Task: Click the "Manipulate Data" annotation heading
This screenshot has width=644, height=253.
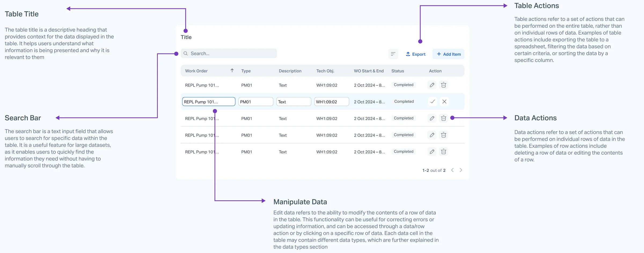Action: (300, 202)
